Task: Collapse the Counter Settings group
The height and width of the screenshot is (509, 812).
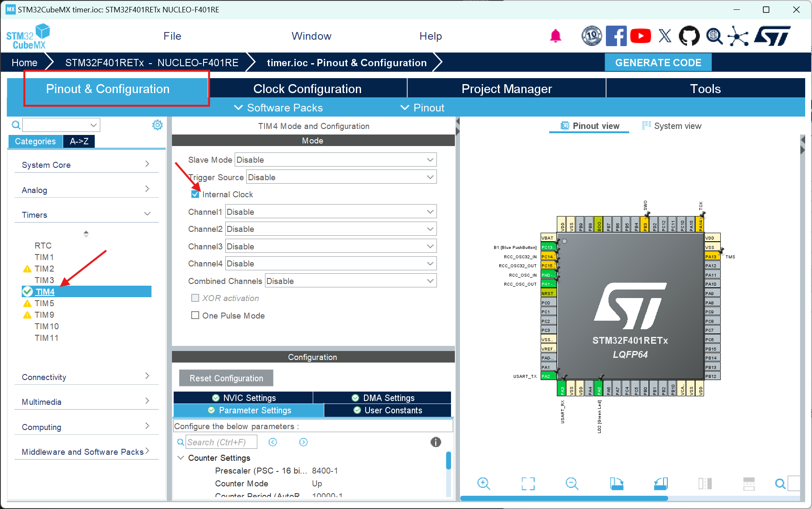Action: pyautogui.click(x=180, y=458)
